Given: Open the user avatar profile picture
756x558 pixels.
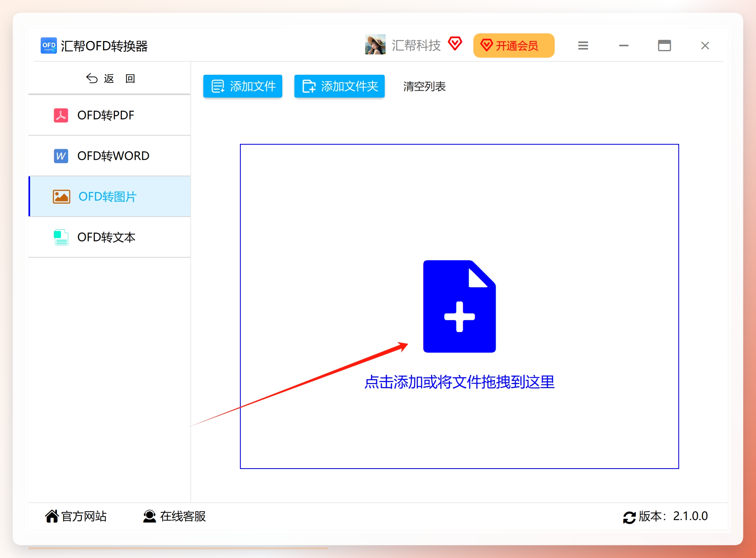Looking at the screenshot, I should [375, 45].
